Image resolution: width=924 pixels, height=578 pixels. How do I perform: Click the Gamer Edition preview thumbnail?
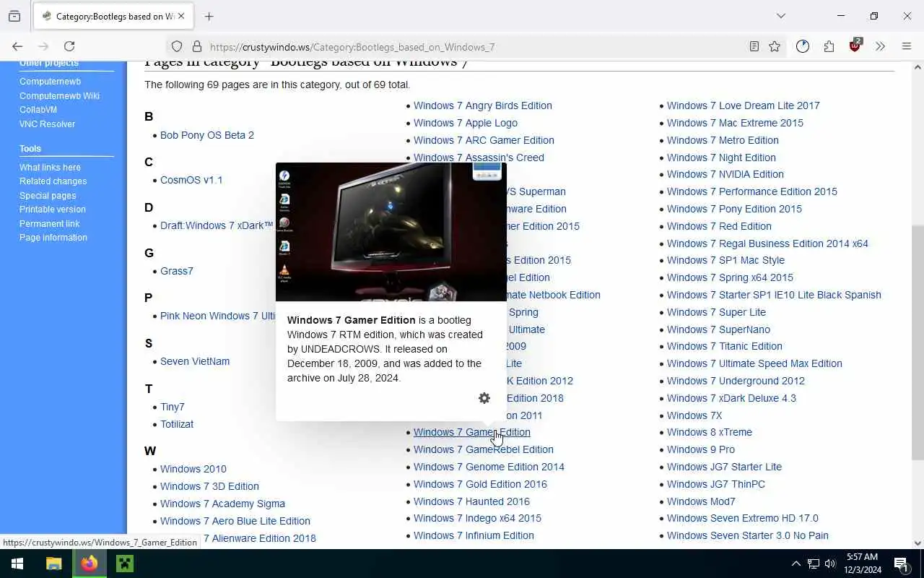[391, 232]
